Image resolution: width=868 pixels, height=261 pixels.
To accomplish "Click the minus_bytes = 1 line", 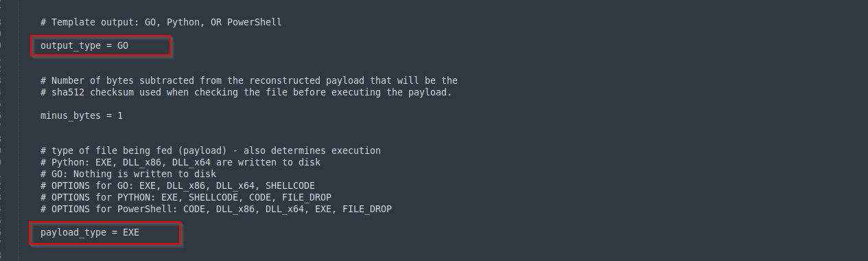I will (x=82, y=115).
